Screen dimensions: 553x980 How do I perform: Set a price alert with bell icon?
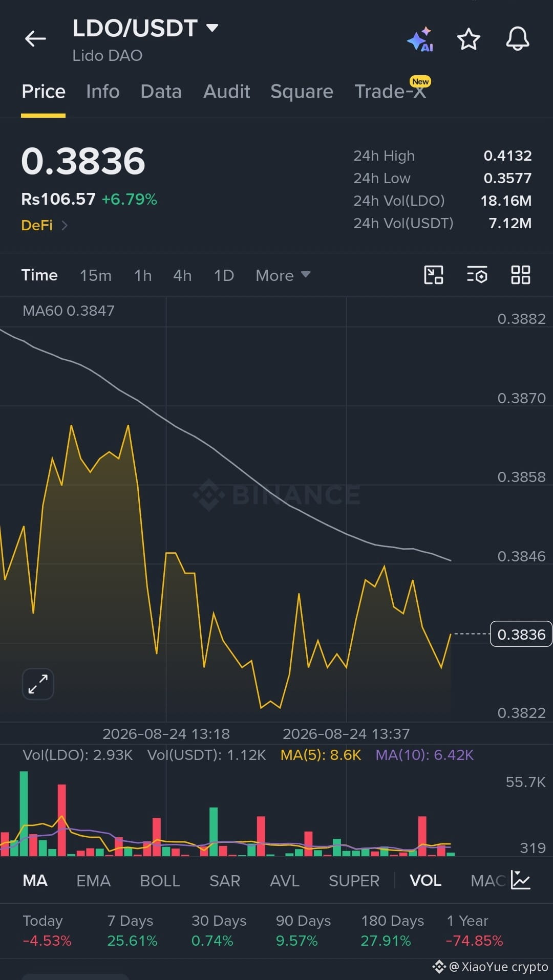(x=518, y=39)
